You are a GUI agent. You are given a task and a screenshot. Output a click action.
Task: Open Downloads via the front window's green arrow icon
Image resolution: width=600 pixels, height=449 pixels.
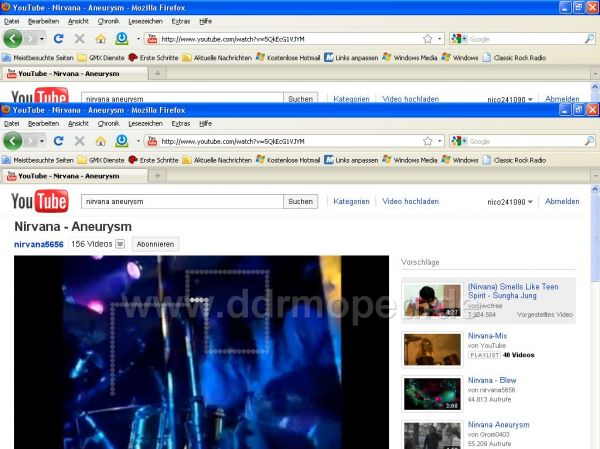pos(121,141)
